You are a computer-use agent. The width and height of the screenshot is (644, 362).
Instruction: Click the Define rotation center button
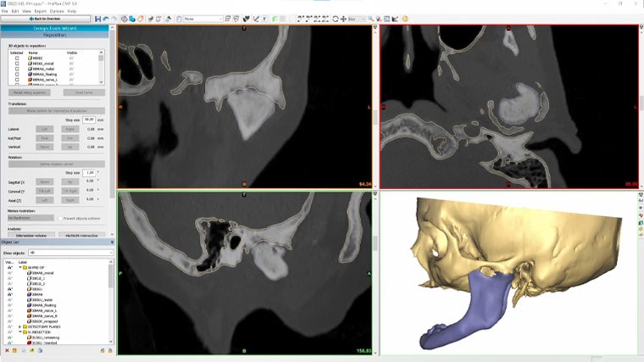pos(57,164)
